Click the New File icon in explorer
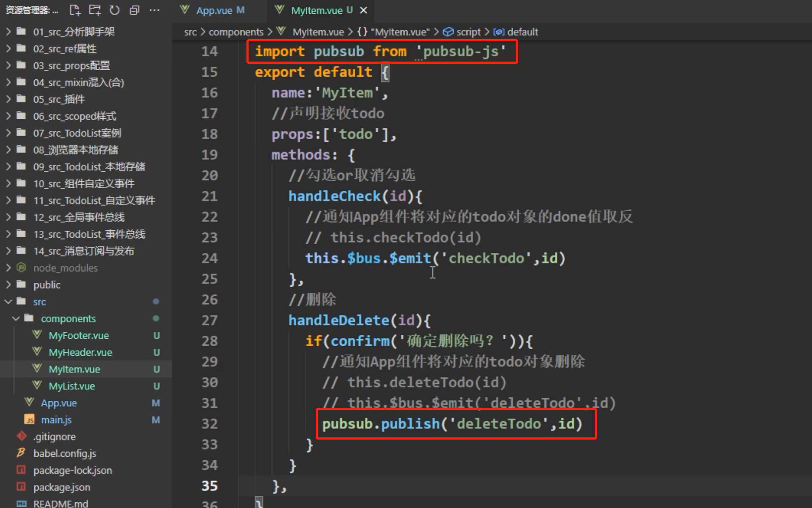Viewport: 812px width, 508px height. (75, 10)
